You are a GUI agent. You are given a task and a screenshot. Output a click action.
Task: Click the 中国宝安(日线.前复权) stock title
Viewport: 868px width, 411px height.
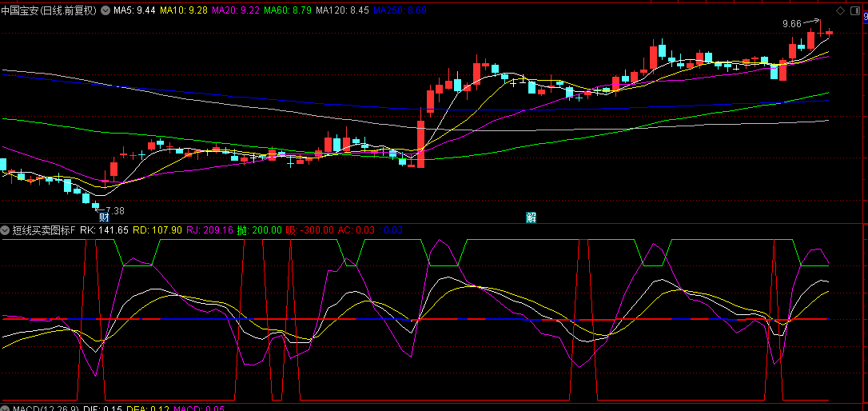[50, 10]
